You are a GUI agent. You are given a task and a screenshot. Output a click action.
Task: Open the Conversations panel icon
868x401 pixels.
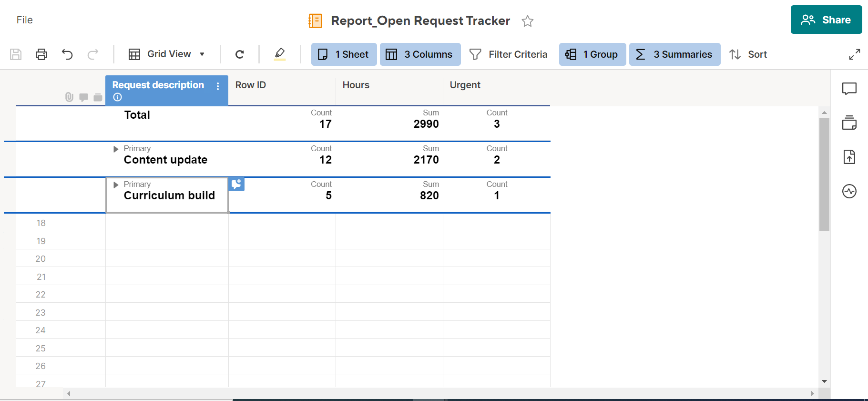point(849,89)
